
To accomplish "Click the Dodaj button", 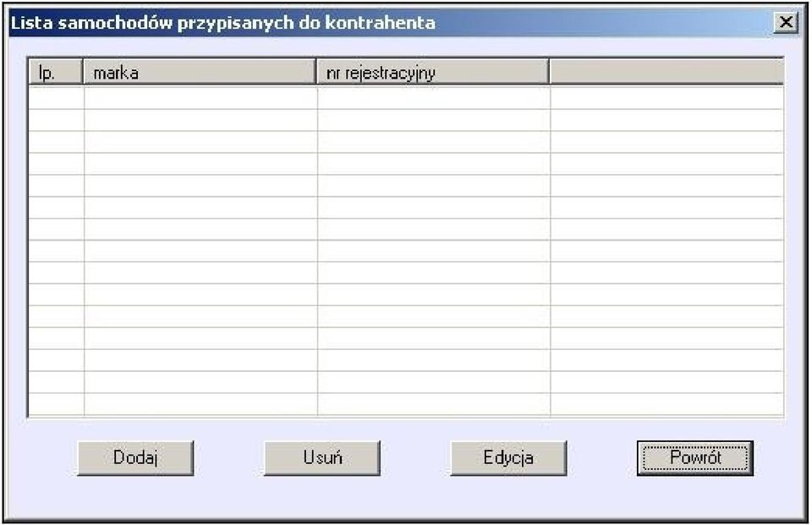I will [x=135, y=457].
